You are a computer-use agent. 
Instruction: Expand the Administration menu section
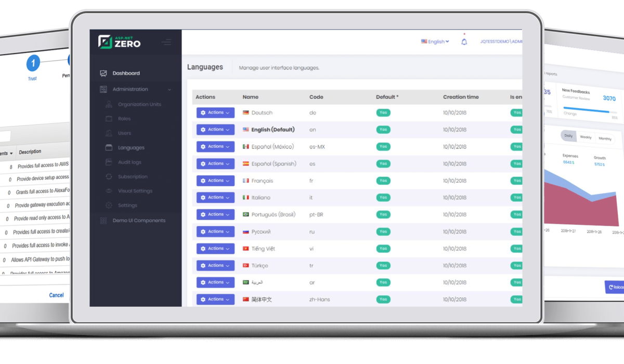pos(135,89)
